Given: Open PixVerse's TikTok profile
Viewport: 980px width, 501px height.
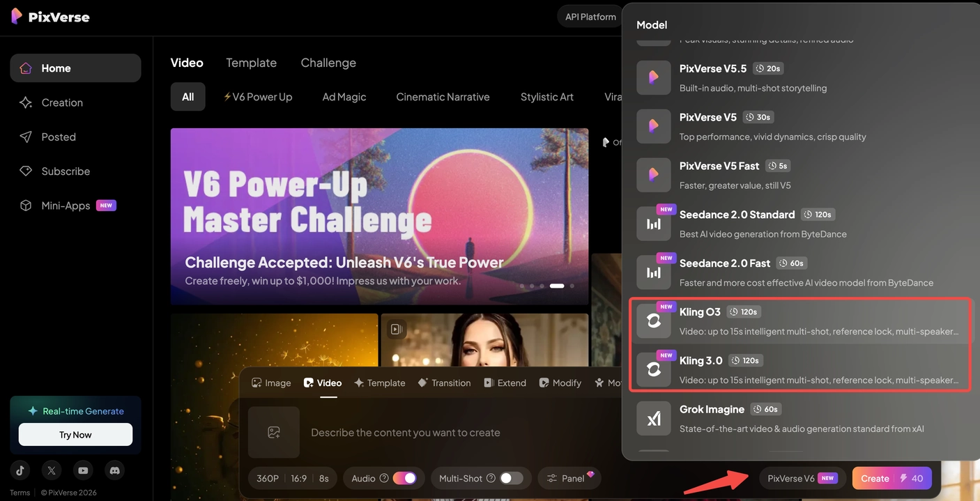Looking at the screenshot, I should point(20,470).
